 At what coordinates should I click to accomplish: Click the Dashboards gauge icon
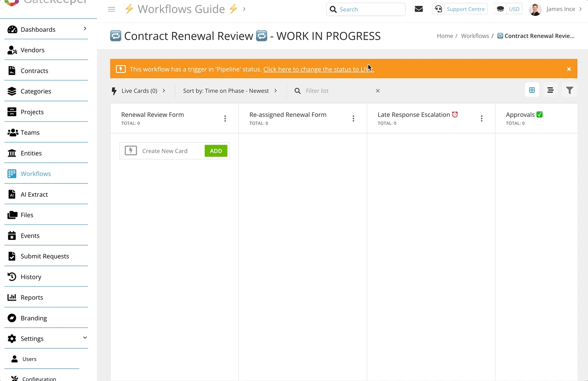point(12,30)
